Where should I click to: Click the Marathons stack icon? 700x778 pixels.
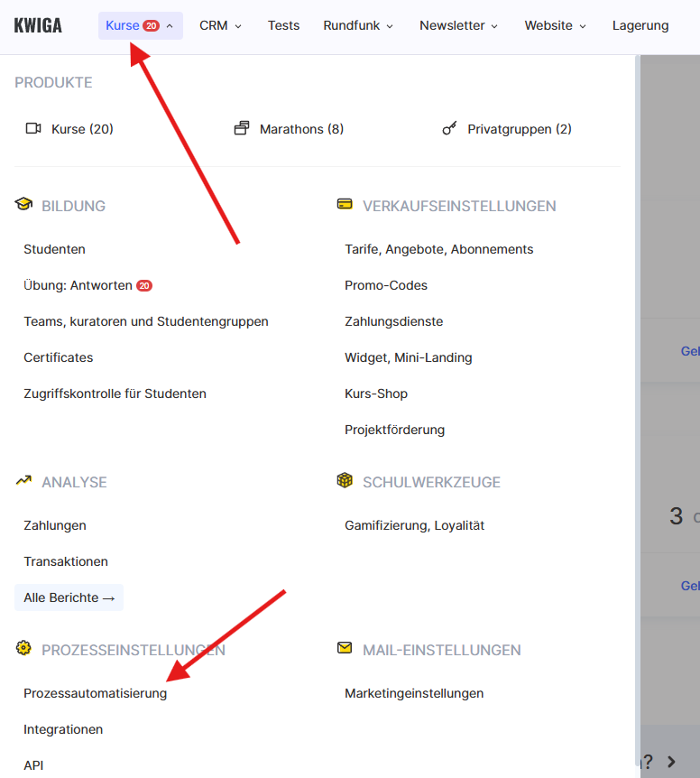click(241, 129)
